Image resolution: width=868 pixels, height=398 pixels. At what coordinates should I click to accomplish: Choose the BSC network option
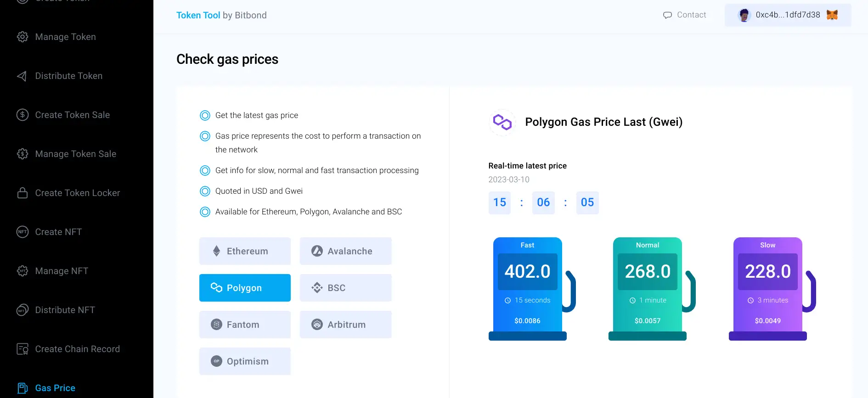(345, 288)
